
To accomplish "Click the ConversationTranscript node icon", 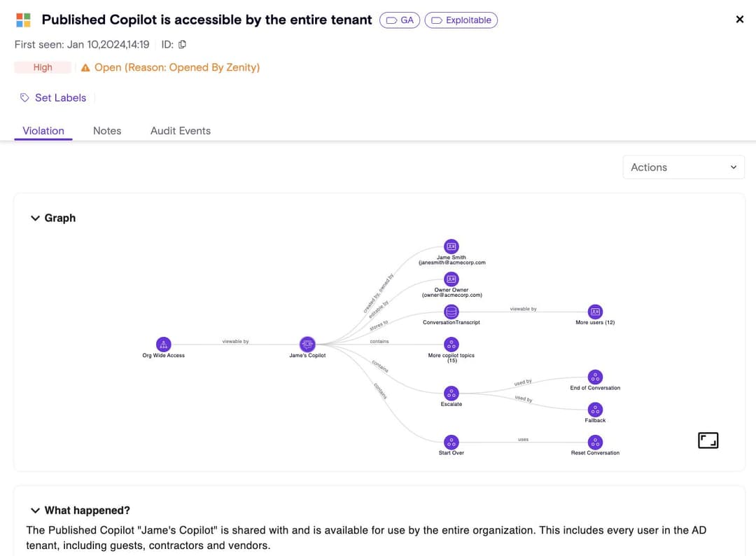I will (x=451, y=312).
